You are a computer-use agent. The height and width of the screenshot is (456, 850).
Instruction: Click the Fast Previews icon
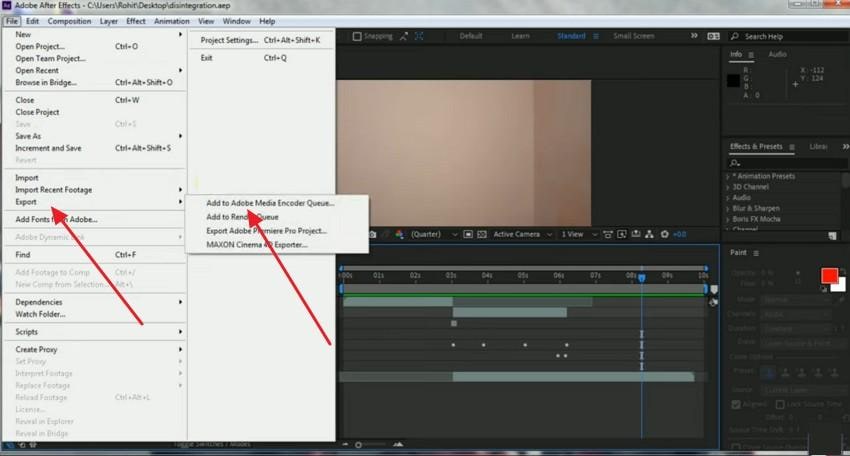click(x=622, y=234)
